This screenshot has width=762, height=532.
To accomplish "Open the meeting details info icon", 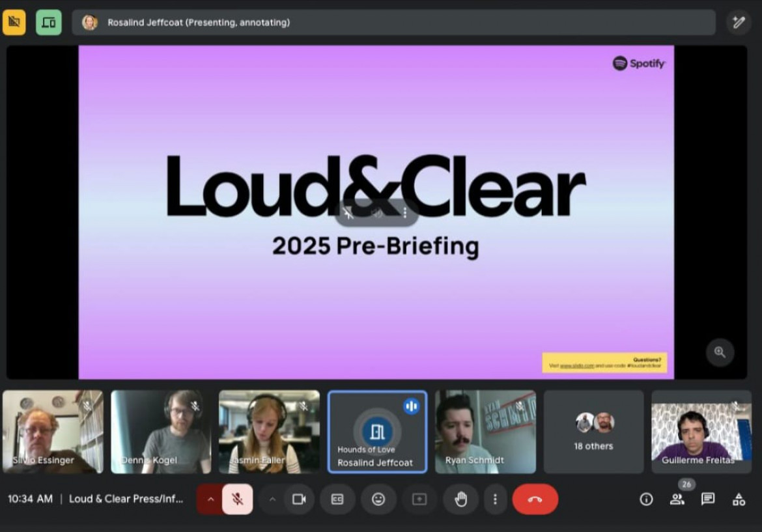I will (x=646, y=499).
